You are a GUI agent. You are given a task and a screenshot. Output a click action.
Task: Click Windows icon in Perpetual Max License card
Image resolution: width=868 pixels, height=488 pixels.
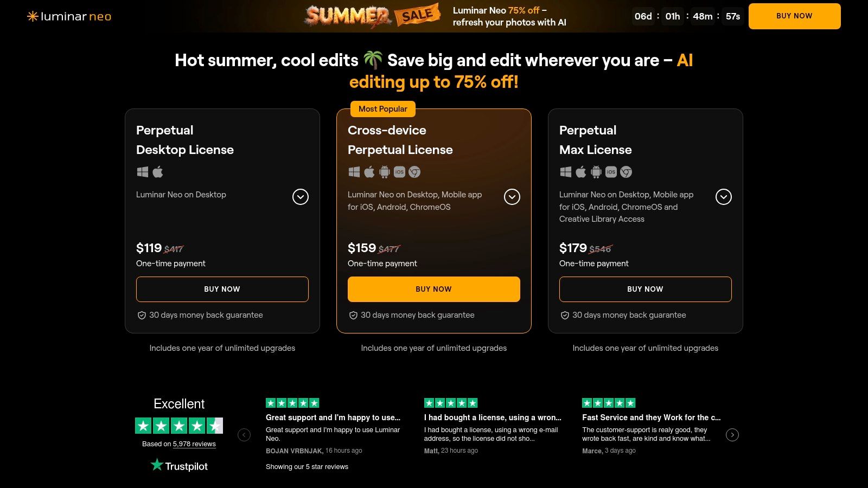[x=566, y=172]
